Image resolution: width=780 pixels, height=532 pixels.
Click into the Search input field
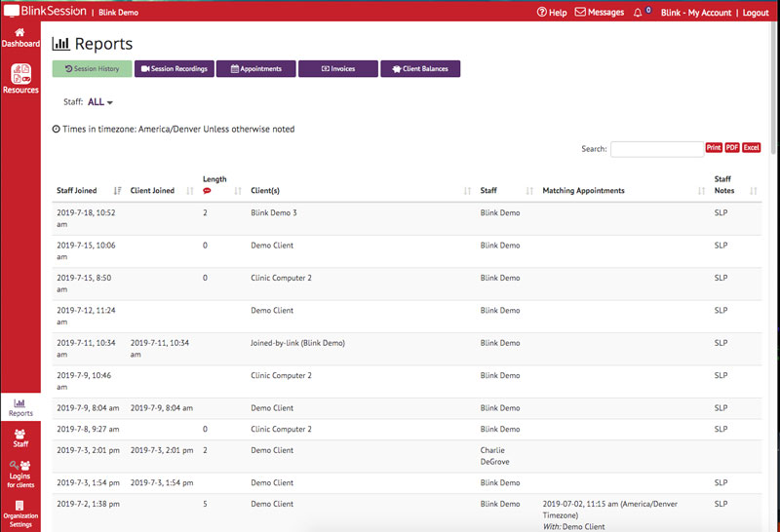pos(656,149)
